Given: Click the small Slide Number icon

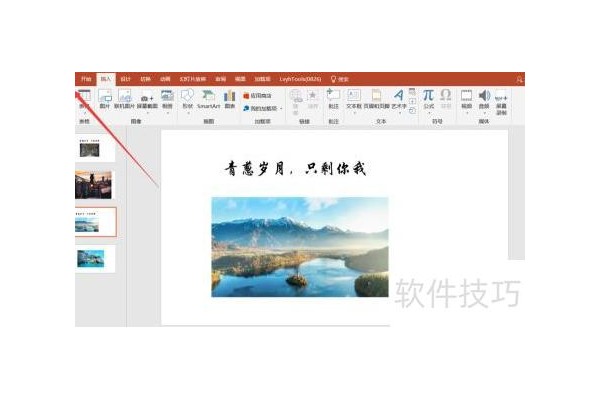Looking at the screenshot, I should (412, 101).
